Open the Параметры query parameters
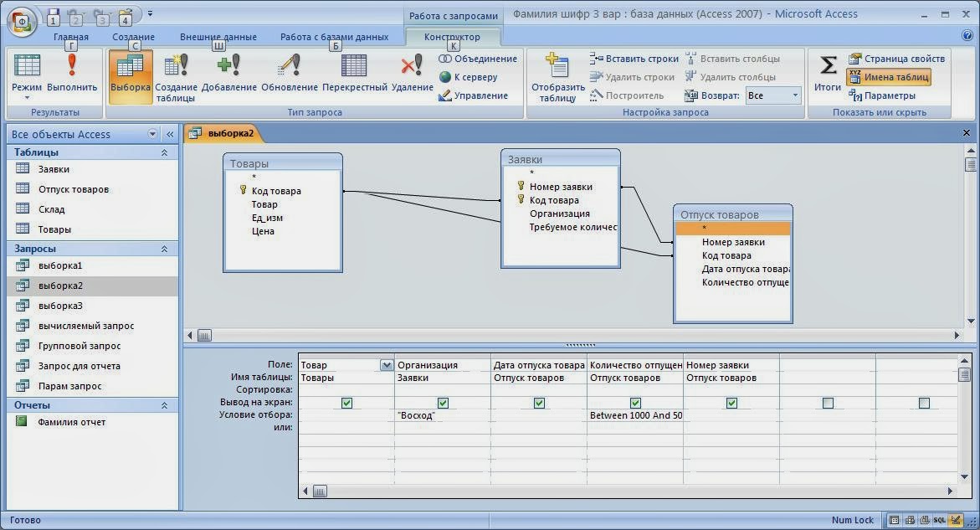 (882, 95)
